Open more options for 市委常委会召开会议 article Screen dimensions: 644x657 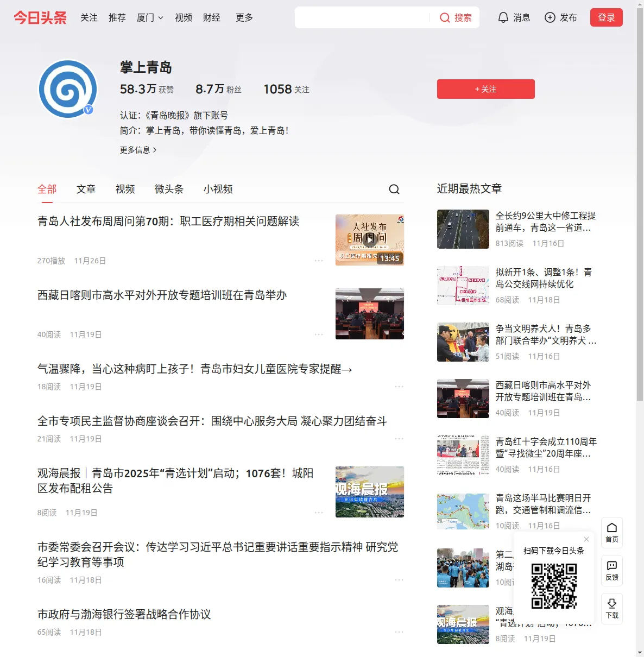click(x=399, y=580)
